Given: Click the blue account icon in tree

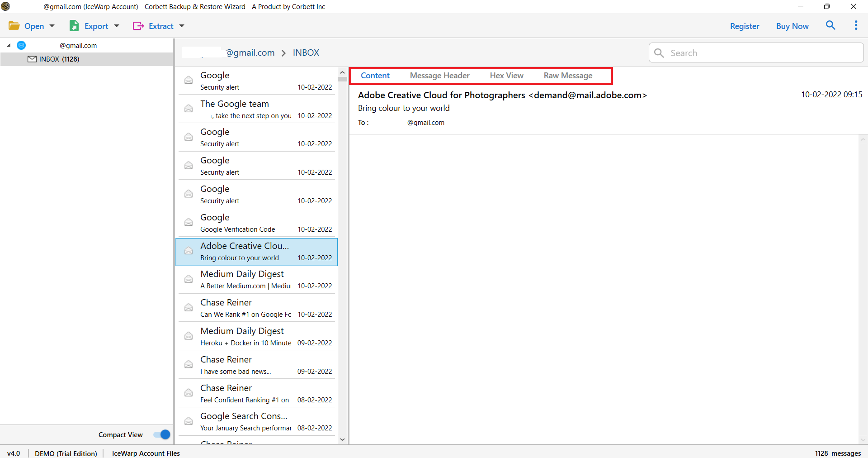Looking at the screenshot, I should click(21, 45).
